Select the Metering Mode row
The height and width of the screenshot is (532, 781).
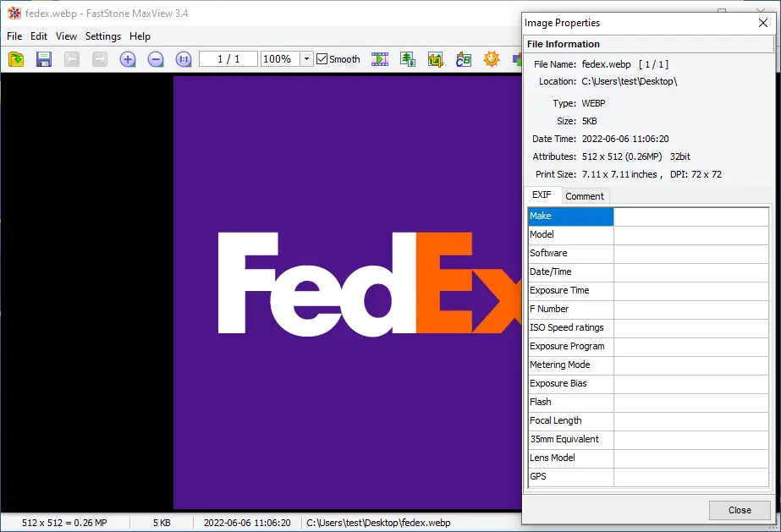tap(648, 365)
